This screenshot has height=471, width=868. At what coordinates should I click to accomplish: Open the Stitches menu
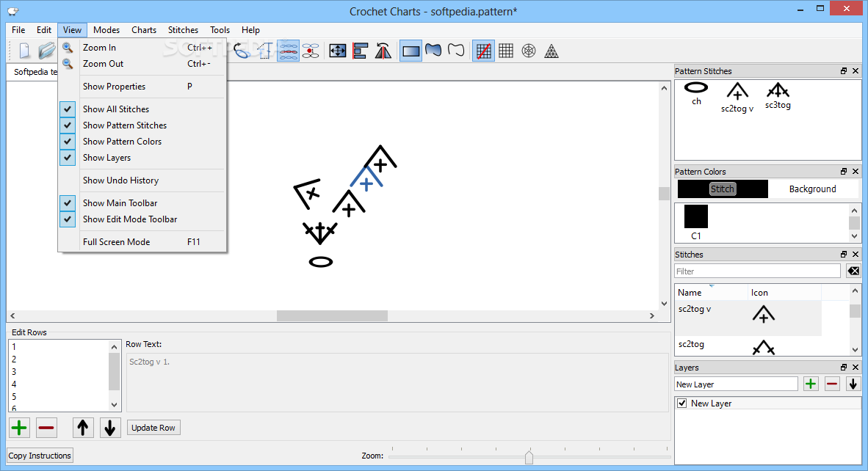[x=184, y=30]
